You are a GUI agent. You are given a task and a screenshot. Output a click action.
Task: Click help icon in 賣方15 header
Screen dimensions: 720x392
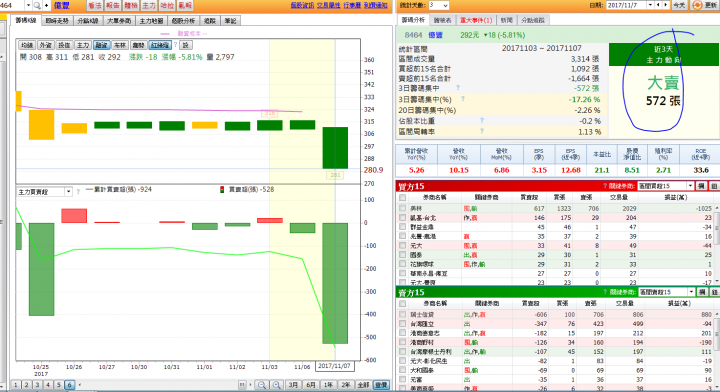point(605,292)
